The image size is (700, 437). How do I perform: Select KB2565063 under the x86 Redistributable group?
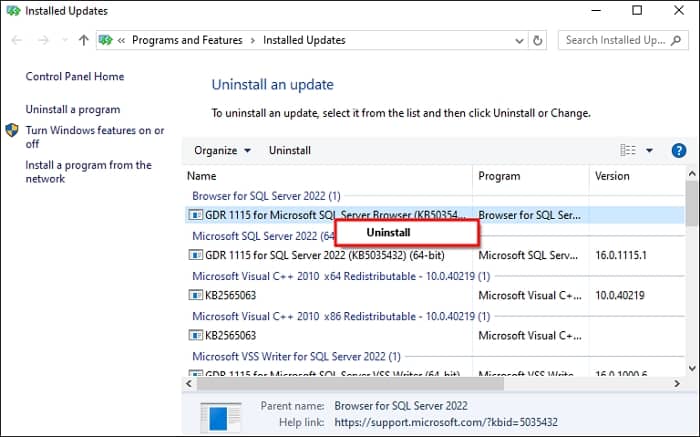[x=434, y=336]
